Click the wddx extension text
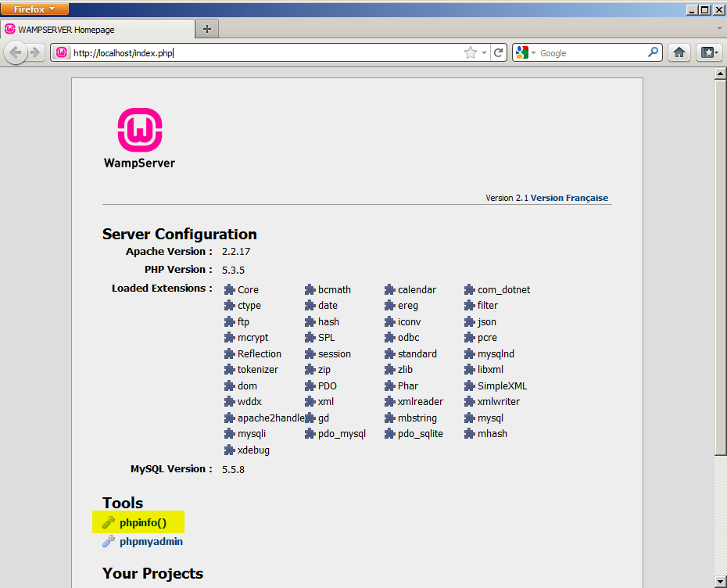The width and height of the screenshot is (727, 588). [249, 402]
